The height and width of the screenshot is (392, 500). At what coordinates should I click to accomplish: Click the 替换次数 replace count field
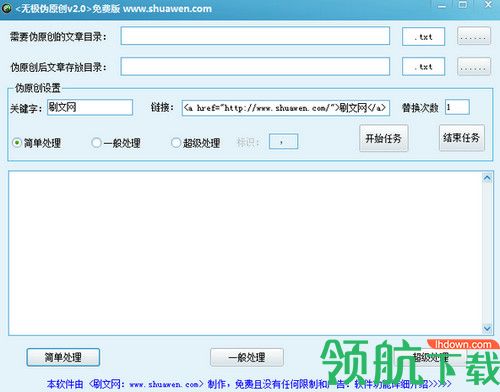(457, 107)
